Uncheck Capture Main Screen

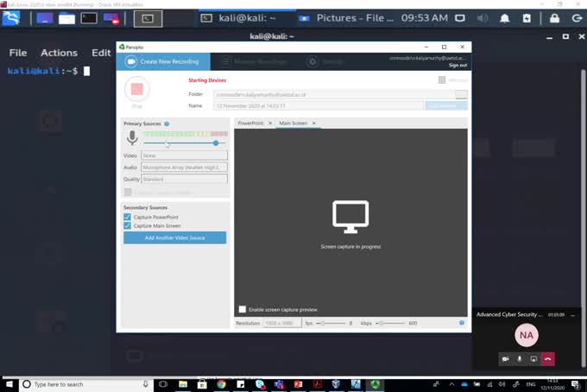[128, 225]
